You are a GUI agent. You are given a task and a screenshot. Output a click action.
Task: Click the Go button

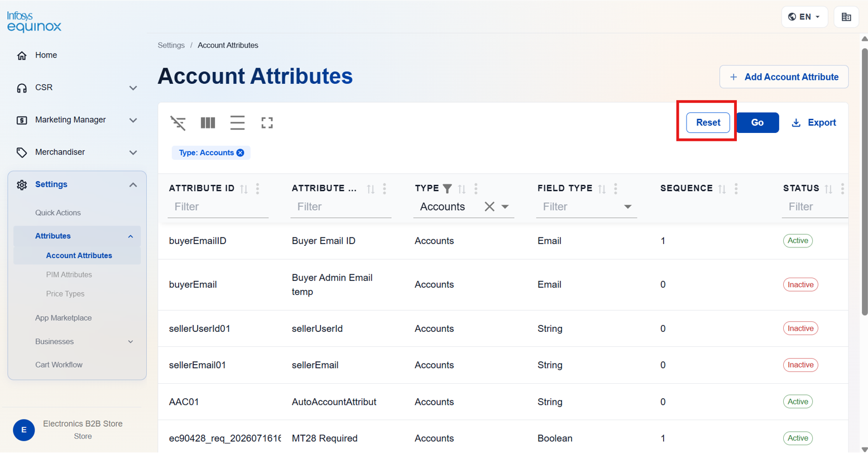click(757, 122)
